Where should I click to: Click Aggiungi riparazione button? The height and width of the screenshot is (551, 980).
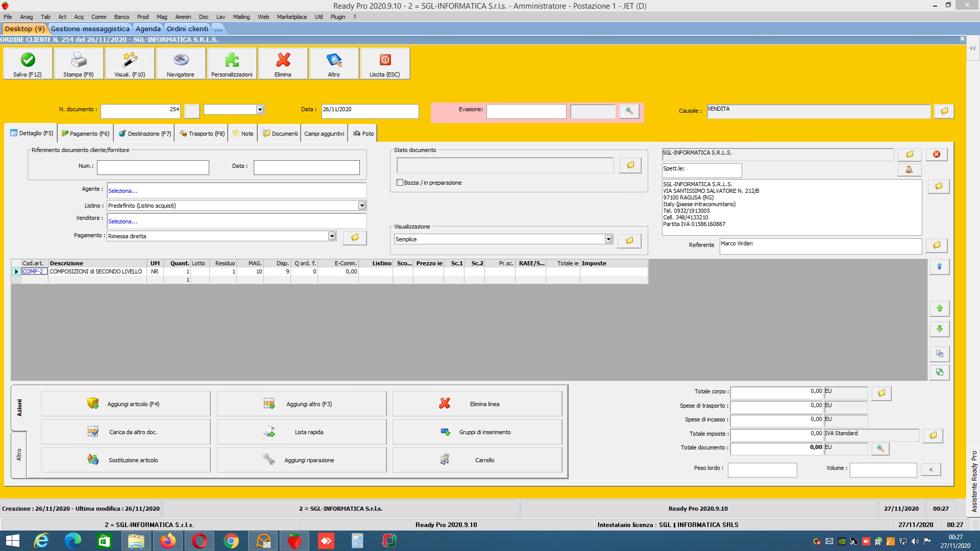[302, 460]
